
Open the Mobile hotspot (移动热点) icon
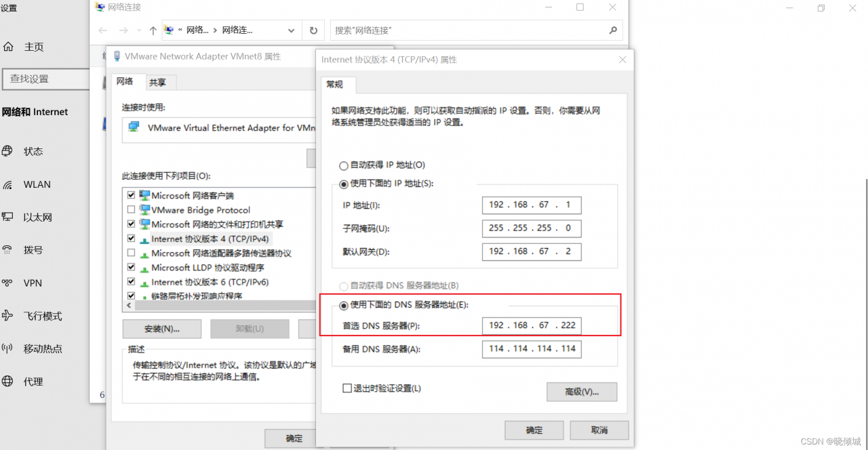coord(8,349)
